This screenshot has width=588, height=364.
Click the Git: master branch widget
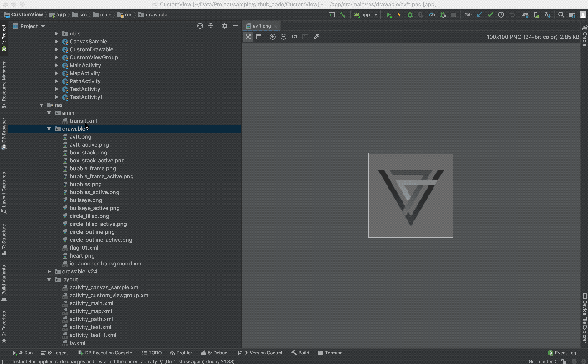coord(542,361)
